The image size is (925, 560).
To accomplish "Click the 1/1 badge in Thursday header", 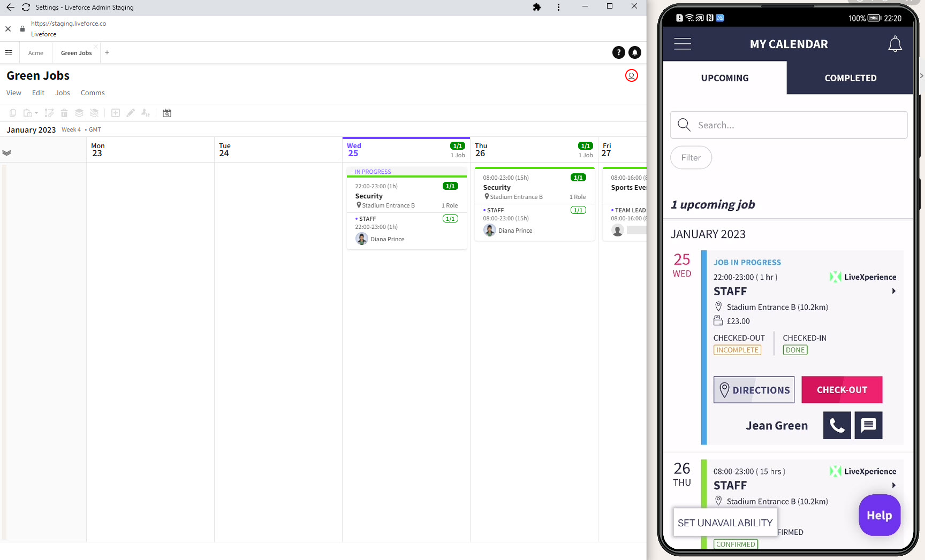I will pyautogui.click(x=586, y=146).
